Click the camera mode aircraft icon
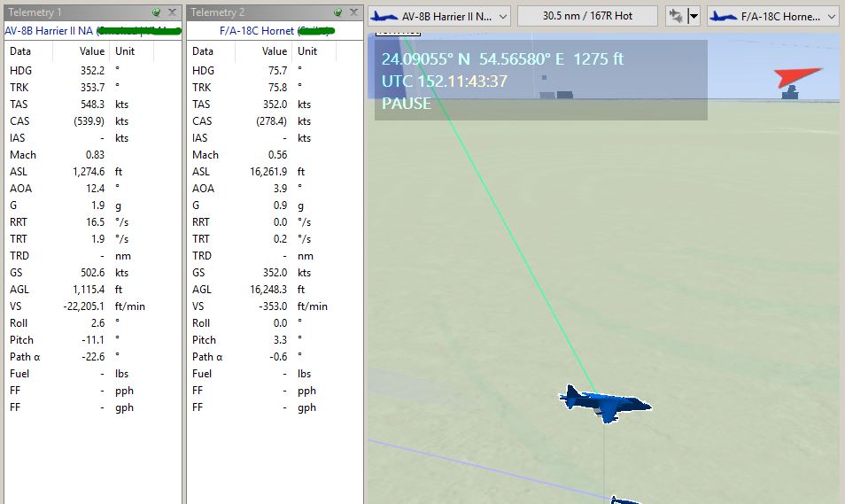Viewport: 845px width, 504px height. click(x=676, y=16)
